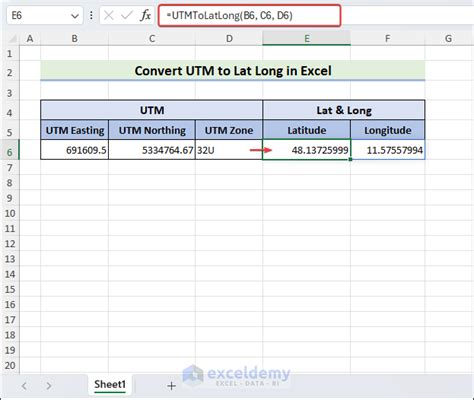The height and width of the screenshot is (400, 474).
Task: Select cell with value 48.13725999
Action: (x=307, y=150)
